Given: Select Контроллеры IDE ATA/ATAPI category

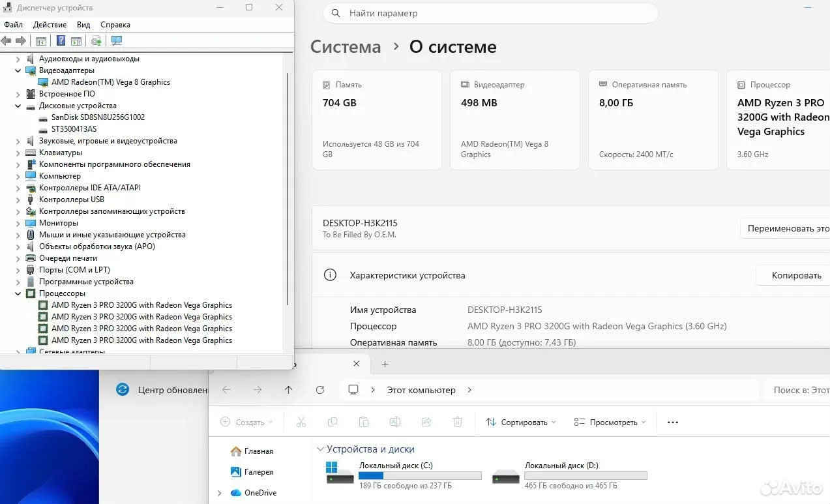Looking at the screenshot, I should click(x=90, y=188).
